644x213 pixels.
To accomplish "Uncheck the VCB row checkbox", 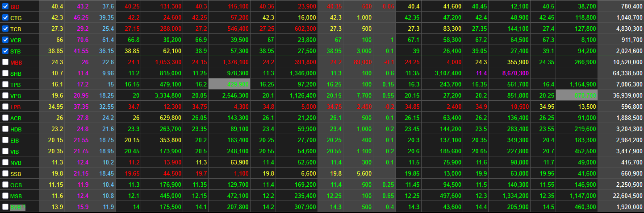I will 5,40.
